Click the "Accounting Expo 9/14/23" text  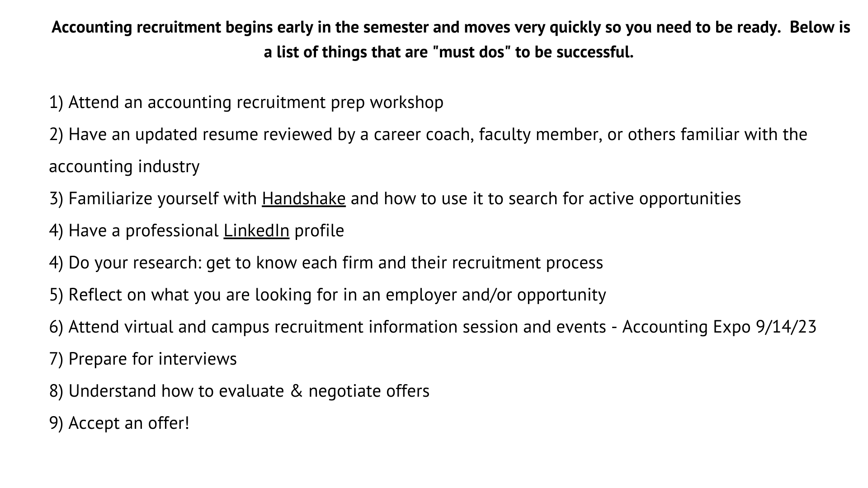(x=719, y=327)
